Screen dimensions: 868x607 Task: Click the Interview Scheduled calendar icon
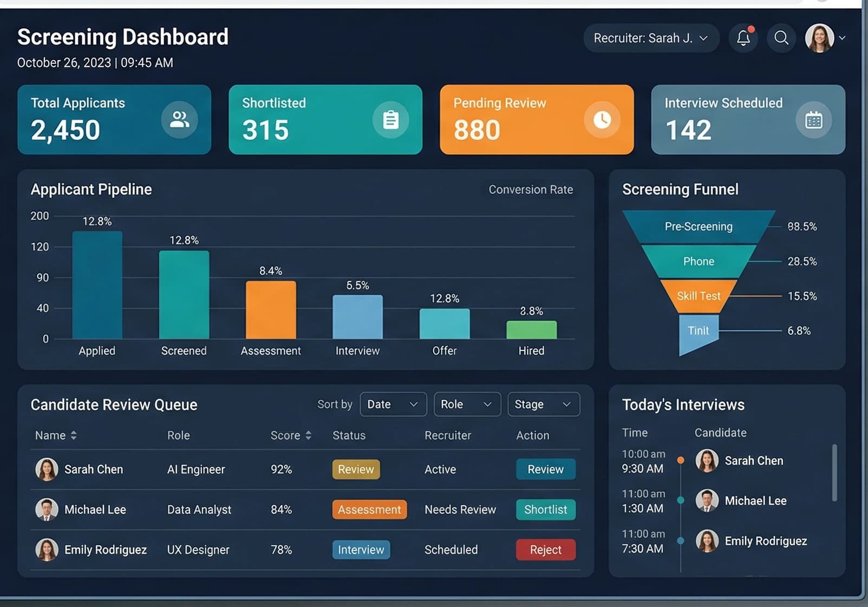pos(813,120)
